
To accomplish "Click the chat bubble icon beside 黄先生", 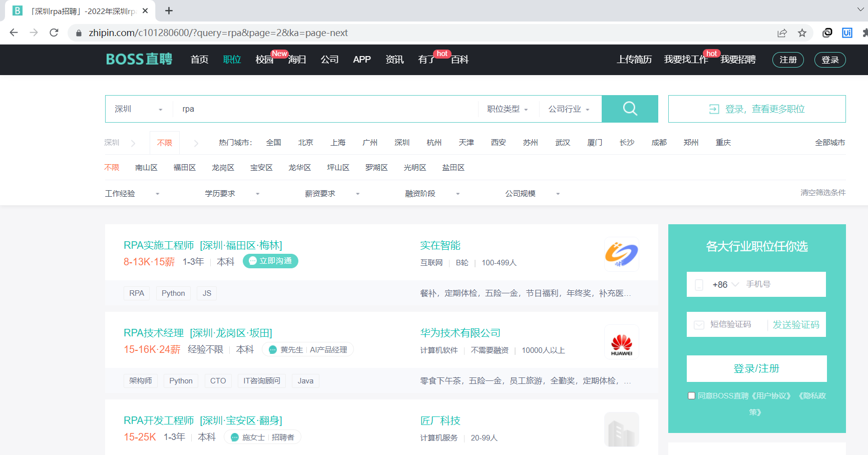I will (x=273, y=350).
